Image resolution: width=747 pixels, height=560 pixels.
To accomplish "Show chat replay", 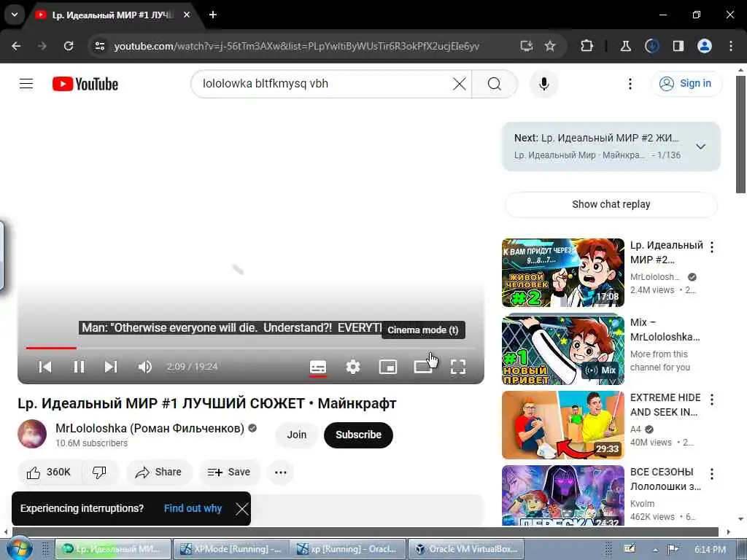I will pyautogui.click(x=611, y=204).
